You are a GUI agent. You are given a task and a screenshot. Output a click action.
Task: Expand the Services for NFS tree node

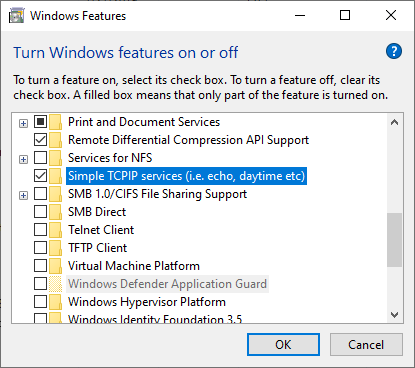coord(23,160)
